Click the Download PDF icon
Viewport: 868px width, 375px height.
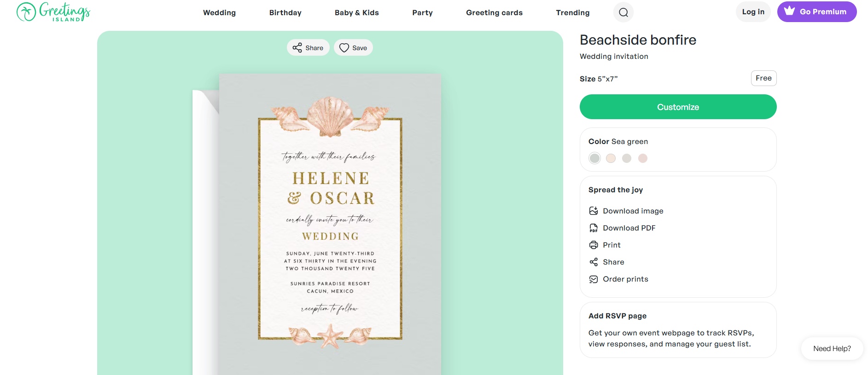tap(594, 228)
